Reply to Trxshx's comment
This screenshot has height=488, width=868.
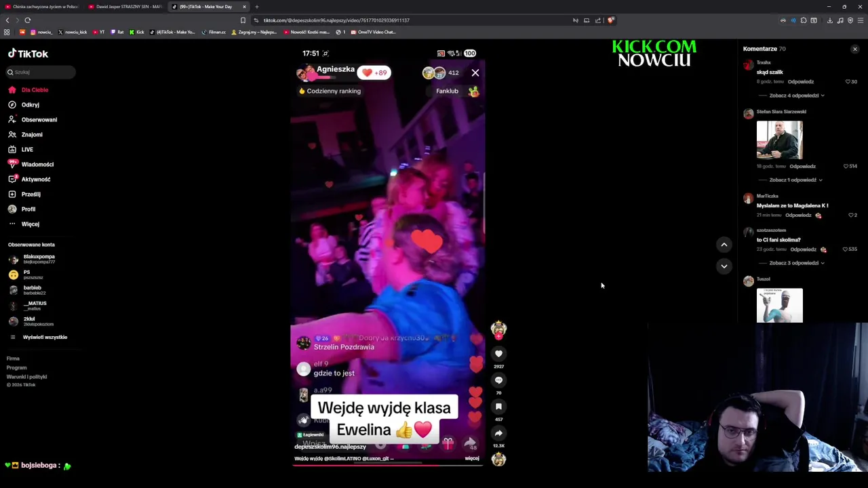pos(801,81)
